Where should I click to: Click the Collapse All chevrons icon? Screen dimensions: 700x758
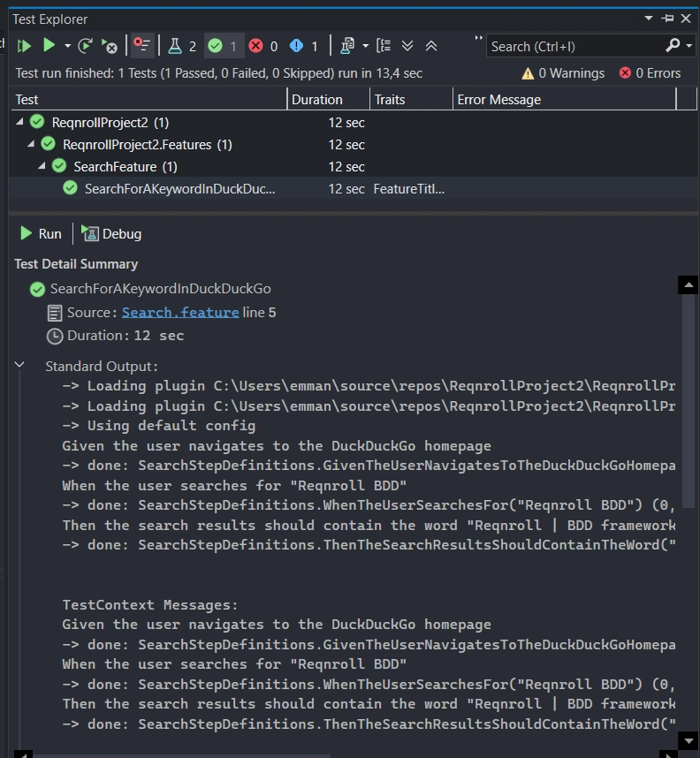pyautogui.click(x=431, y=46)
